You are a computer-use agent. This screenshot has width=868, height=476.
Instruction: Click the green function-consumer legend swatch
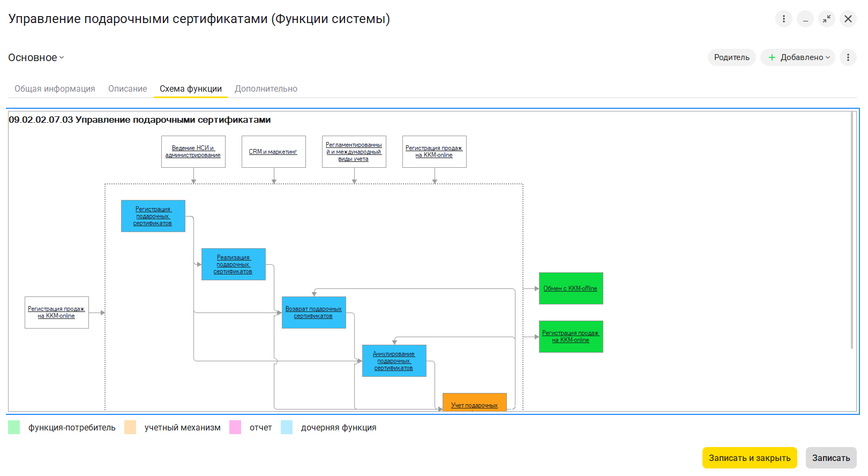[x=14, y=427]
